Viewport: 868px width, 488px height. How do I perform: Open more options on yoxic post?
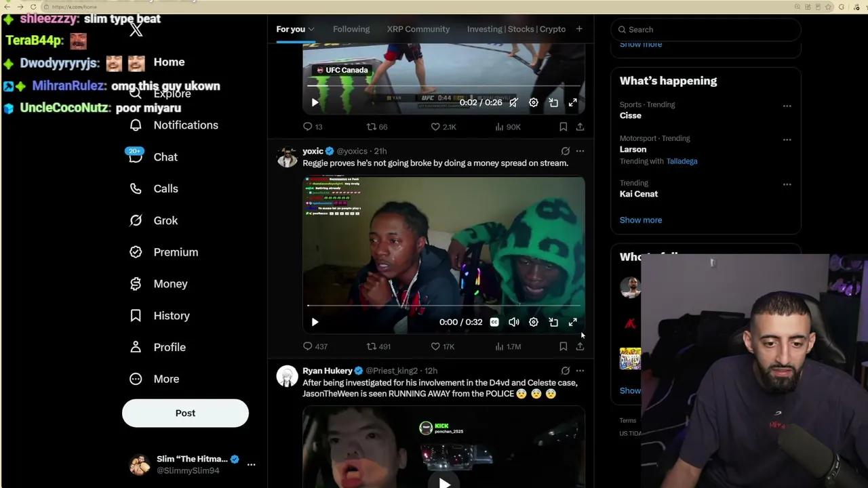coord(580,151)
